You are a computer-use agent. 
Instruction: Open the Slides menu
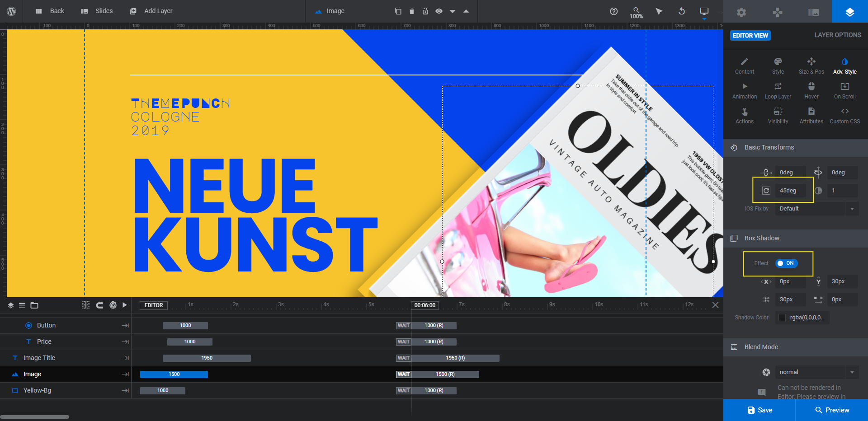[97, 11]
